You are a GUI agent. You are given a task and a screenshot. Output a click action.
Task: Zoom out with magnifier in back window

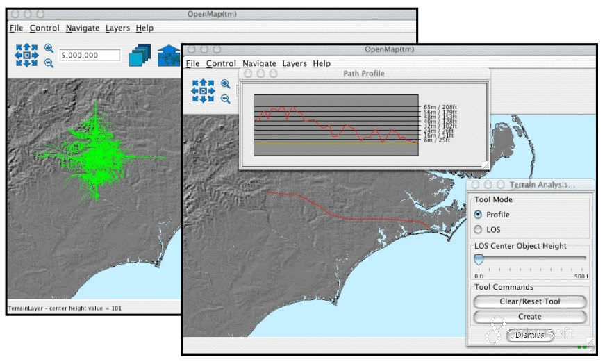[49, 63]
